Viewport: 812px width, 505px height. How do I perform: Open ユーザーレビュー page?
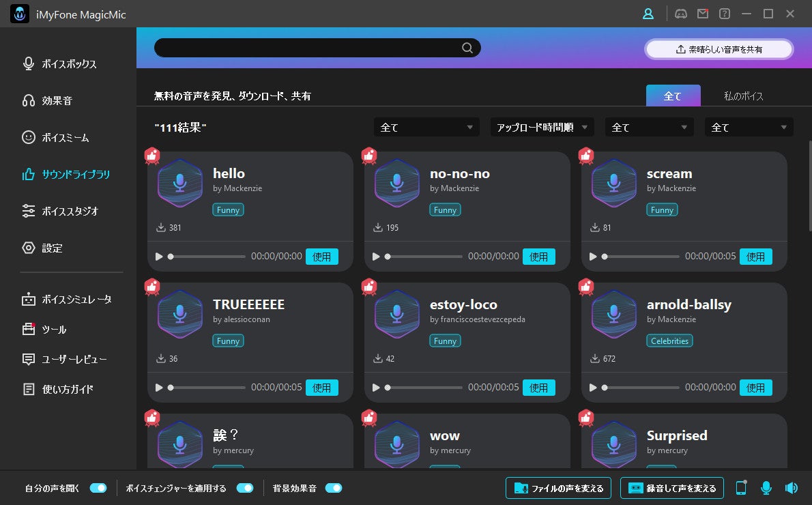point(64,359)
